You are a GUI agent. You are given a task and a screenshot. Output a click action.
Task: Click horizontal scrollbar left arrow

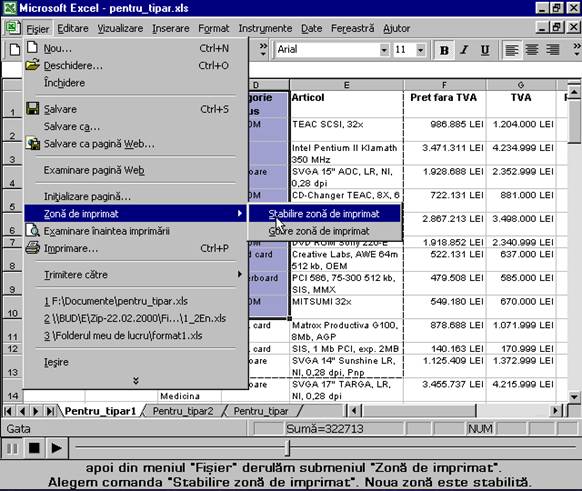click(x=354, y=411)
